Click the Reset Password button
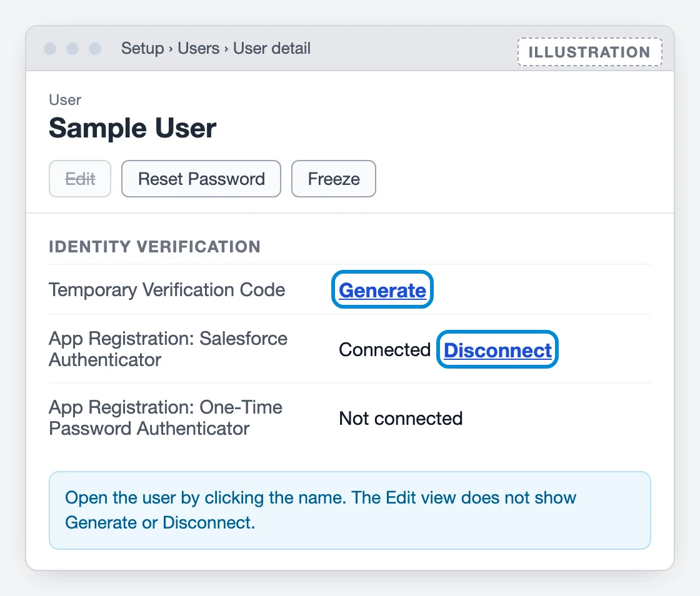 [x=201, y=179]
